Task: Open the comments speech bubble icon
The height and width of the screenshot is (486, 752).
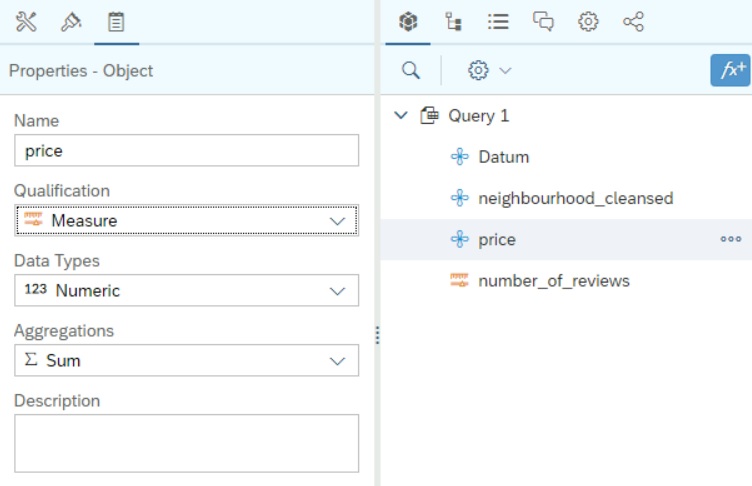Action: point(543,21)
